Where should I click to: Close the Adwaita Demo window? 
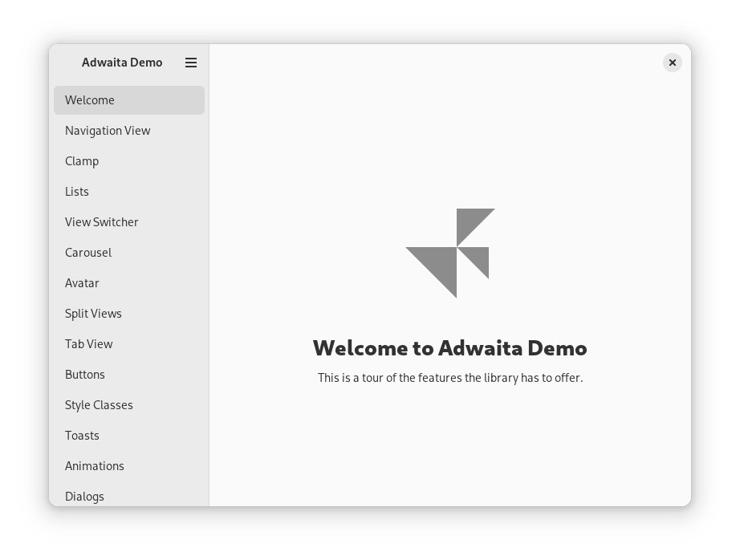[x=673, y=63]
